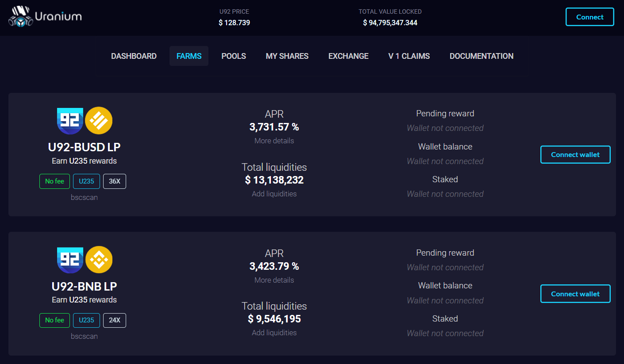
Task: Open the My Shares tab
Action: [287, 56]
